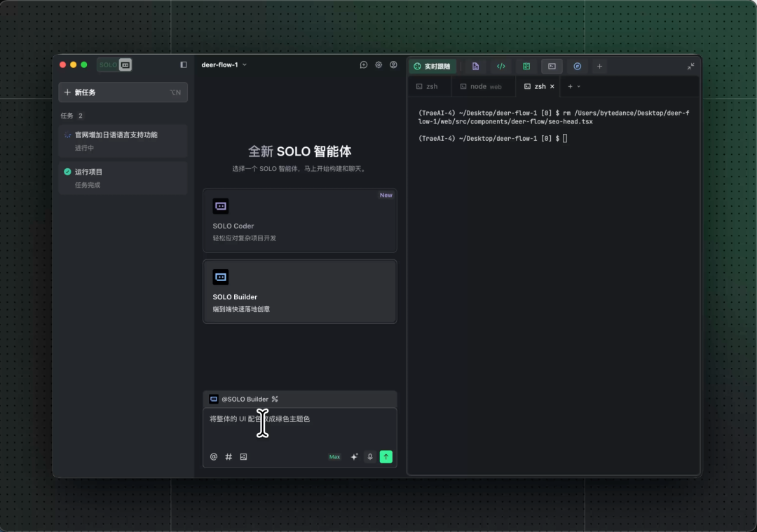Click the 新任务 button

(x=123, y=93)
